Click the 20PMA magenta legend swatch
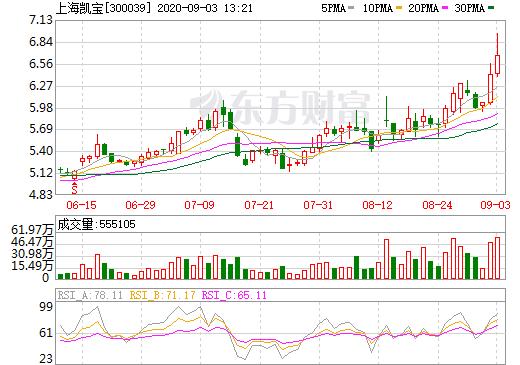The height and width of the screenshot is (365, 520). pyautogui.click(x=445, y=7)
